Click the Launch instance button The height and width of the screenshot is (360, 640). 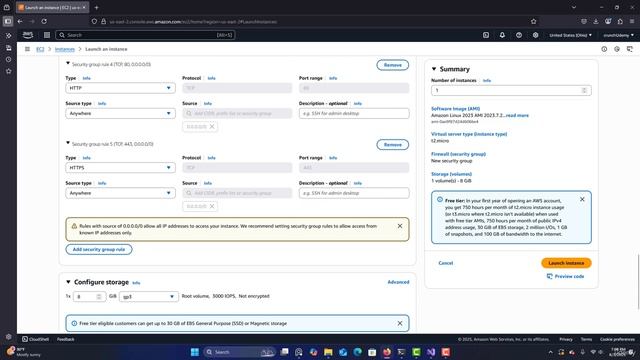[x=566, y=263]
